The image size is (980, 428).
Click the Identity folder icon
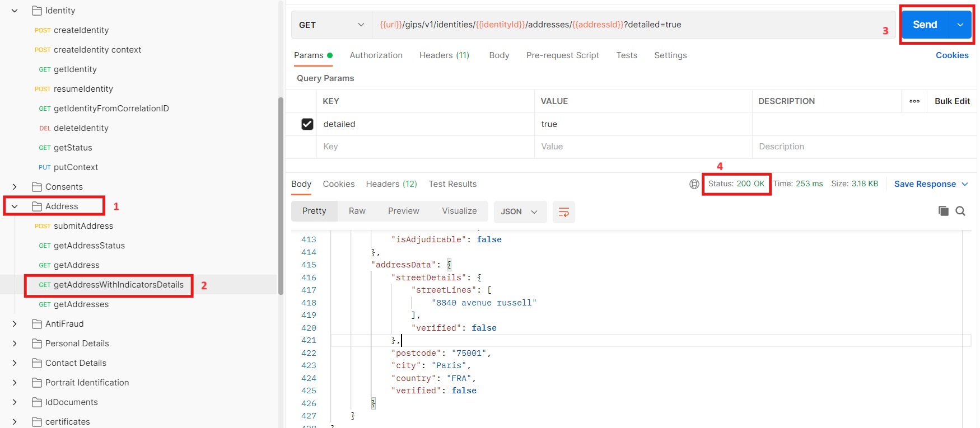[37, 11]
